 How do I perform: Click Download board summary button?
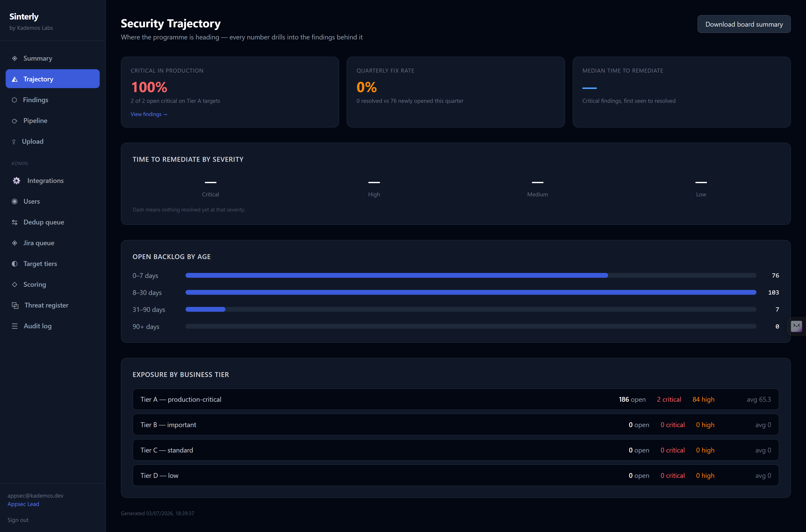(744, 24)
